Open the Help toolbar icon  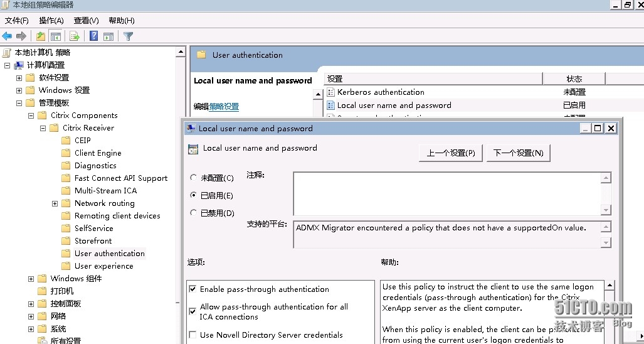click(93, 36)
